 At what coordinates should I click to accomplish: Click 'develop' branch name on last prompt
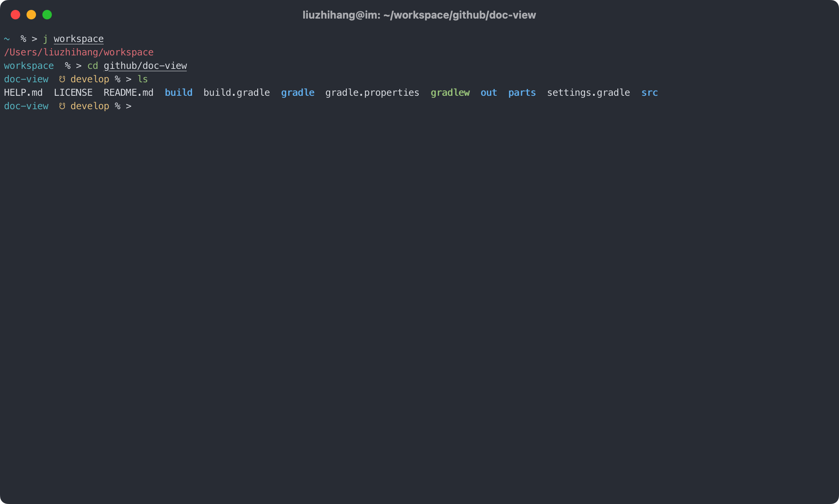click(90, 106)
